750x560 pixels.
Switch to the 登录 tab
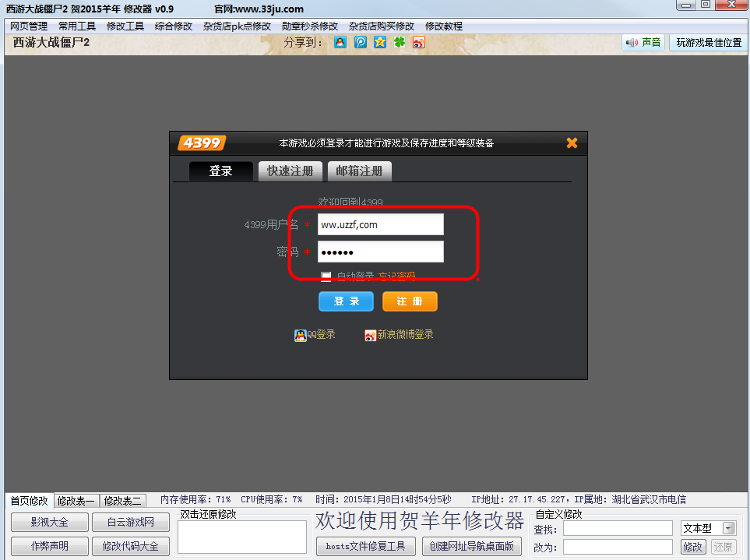tap(221, 171)
